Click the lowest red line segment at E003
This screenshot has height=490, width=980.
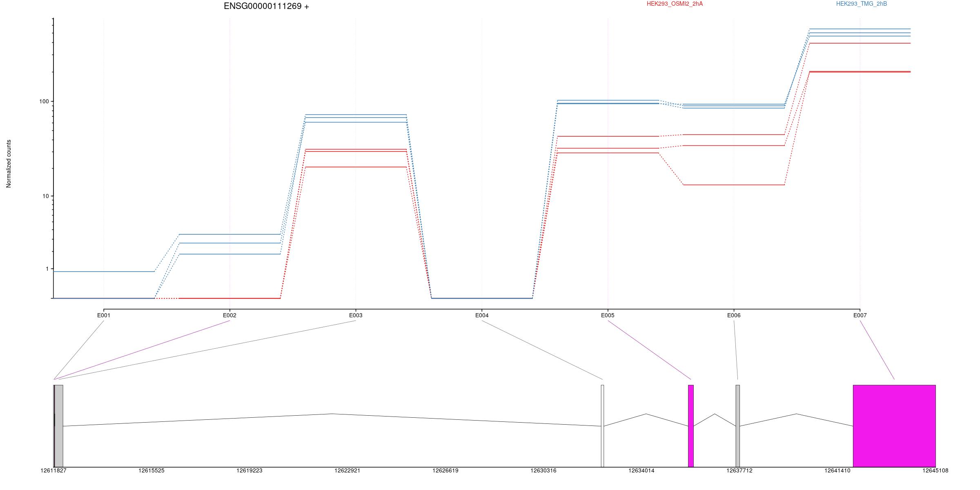coord(356,167)
